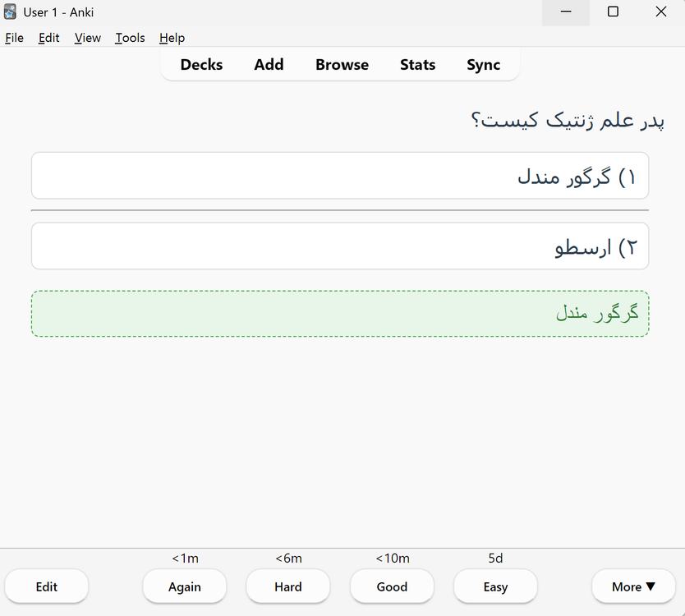Click the Anki app icon in title bar
Screen dimensions: 685x616
click(x=10, y=11)
